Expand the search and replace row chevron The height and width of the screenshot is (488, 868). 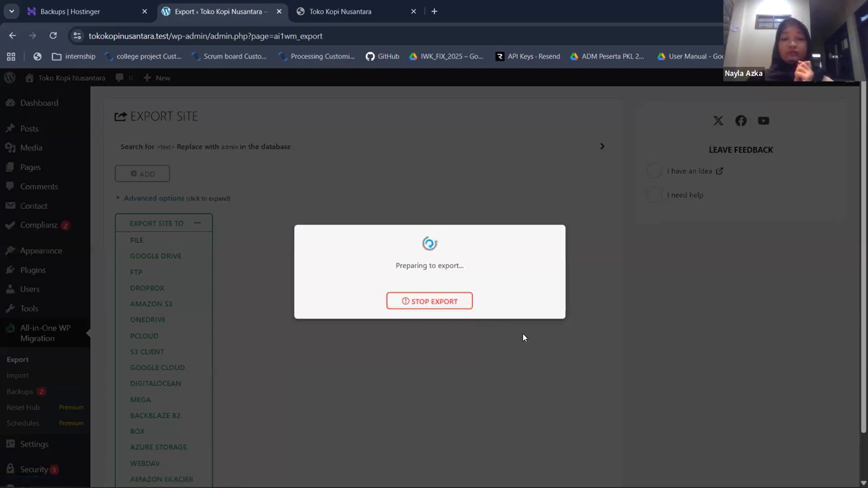pyautogui.click(x=602, y=146)
